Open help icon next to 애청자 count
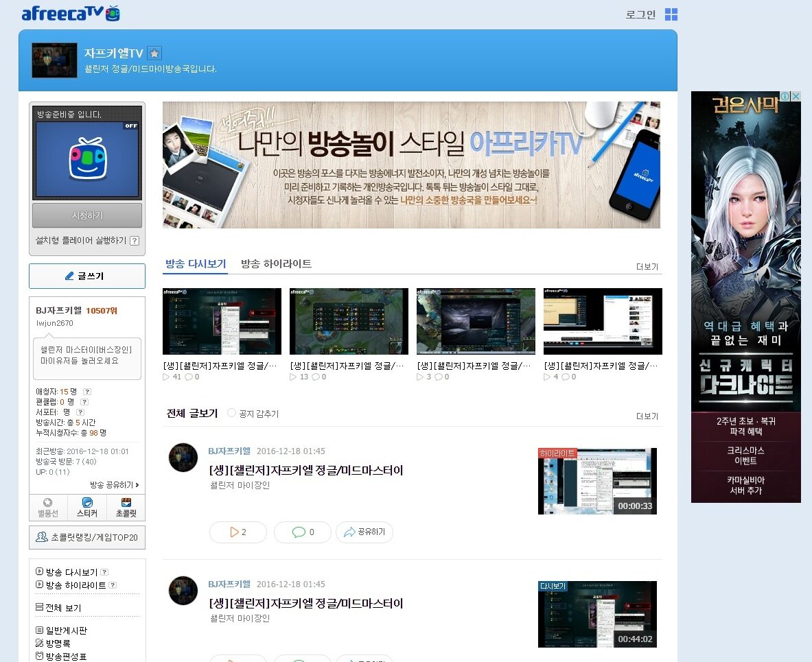This screenshot has height=662, width=812. pyautogui.click(x=87, y=392)
